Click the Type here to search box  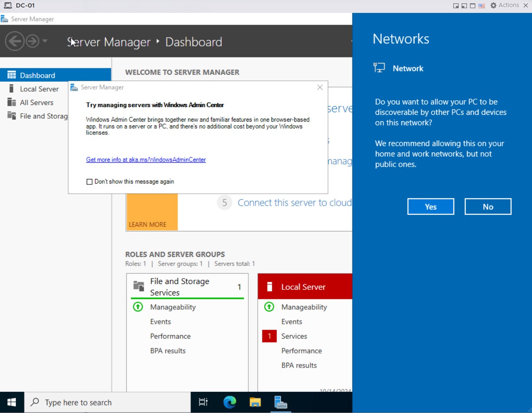(108, 402)
